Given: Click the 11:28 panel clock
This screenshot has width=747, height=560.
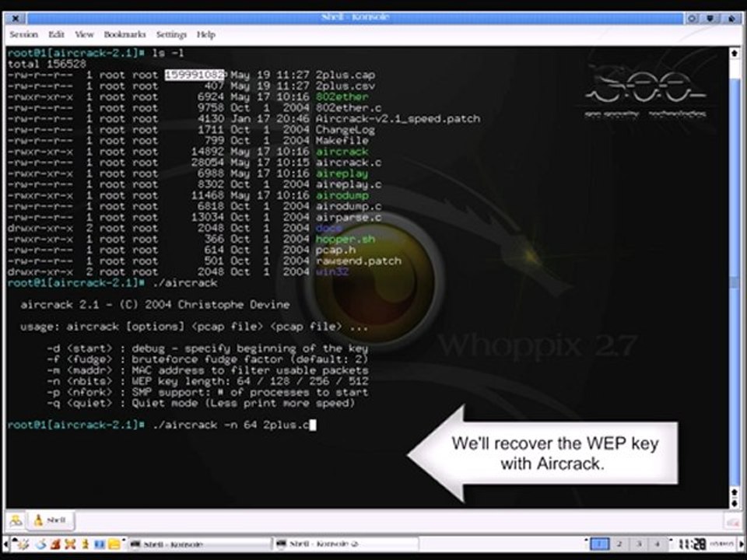Looking at the screenshot, I should 692,544.
